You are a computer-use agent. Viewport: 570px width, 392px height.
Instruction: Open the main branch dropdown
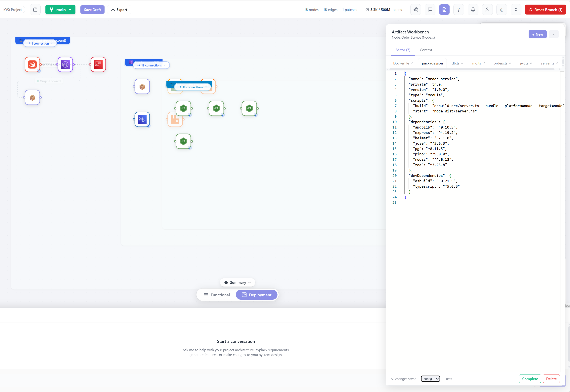click(x=60, y=10)
